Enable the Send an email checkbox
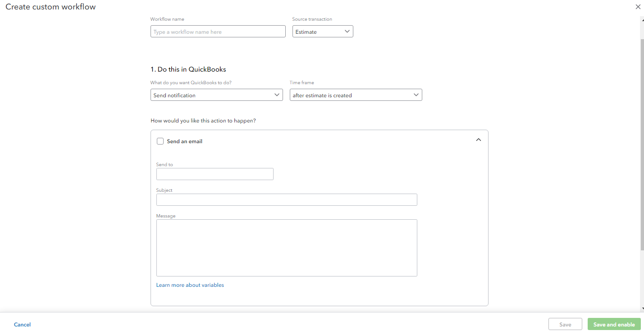Screen dimensions: 644x335 [160, 141]
